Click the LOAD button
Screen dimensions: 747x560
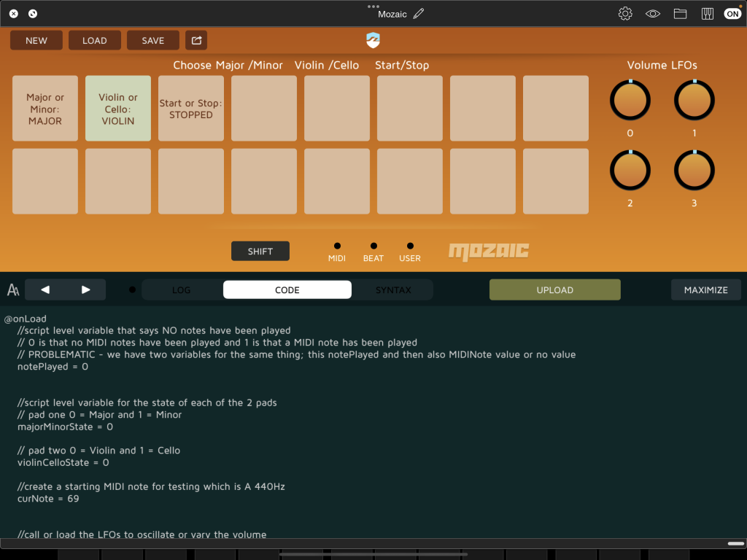[x=94, y=41]
